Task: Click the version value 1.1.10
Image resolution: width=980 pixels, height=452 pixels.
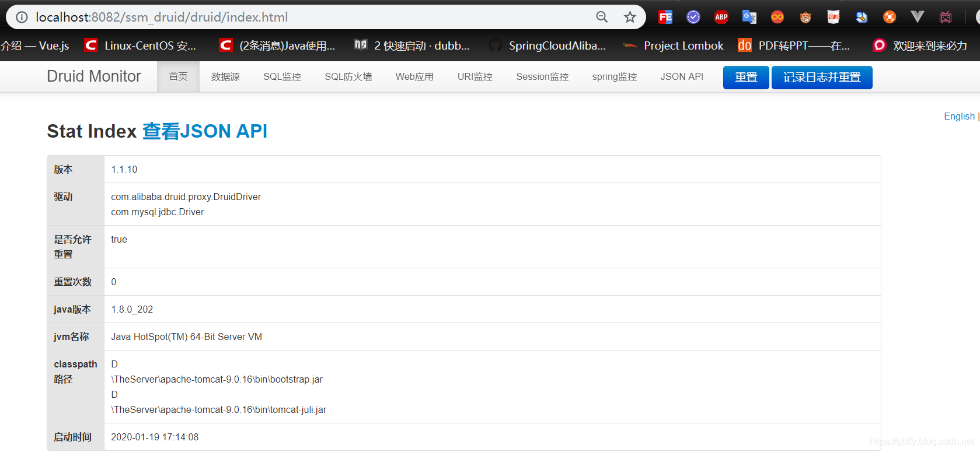Action: coord(124,169)
